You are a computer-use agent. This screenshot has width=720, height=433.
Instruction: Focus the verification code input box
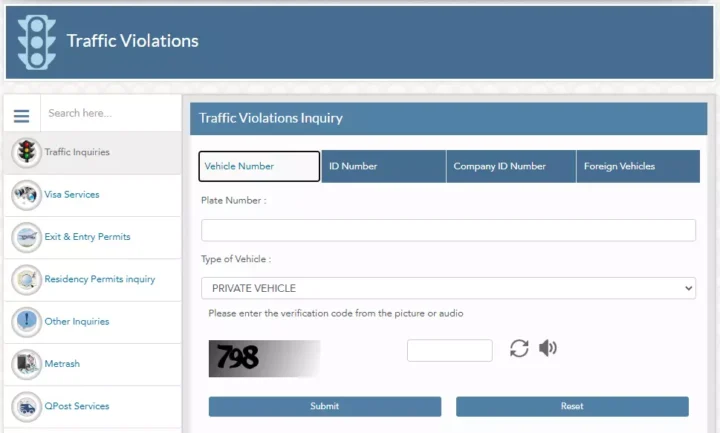(x=450, y=350)
